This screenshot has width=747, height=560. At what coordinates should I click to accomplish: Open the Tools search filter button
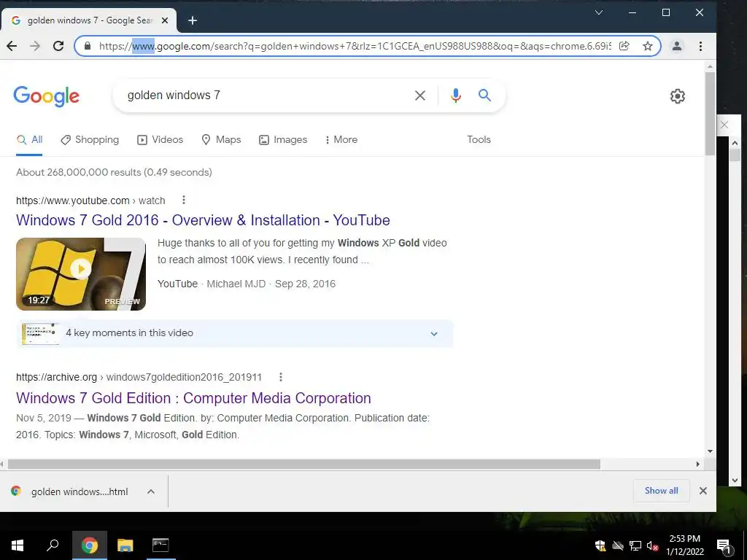coord(479,139)
